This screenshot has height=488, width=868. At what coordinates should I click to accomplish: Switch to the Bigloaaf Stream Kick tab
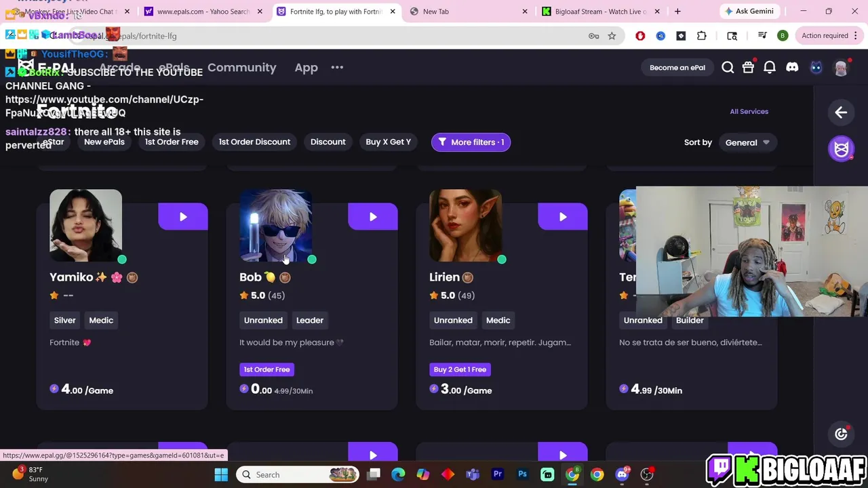coord(600,12)
